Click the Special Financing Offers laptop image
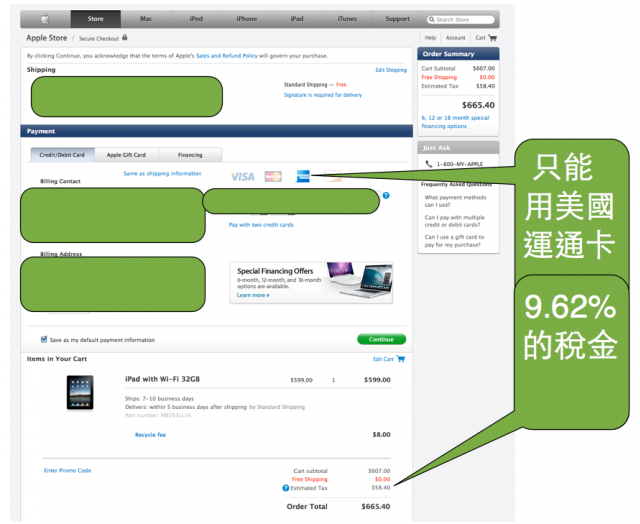Image resolution: width=640 pixels, height=524 pixels. coord(358,280)
